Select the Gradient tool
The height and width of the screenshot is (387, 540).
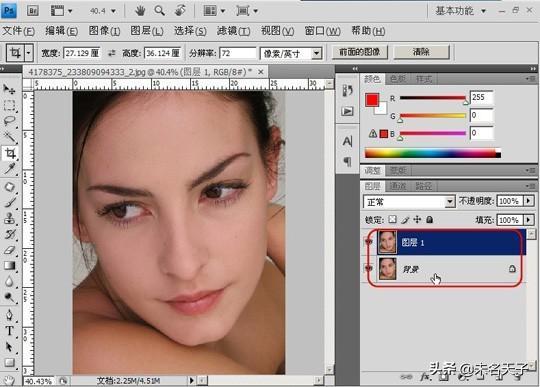[x=9, y=265]
